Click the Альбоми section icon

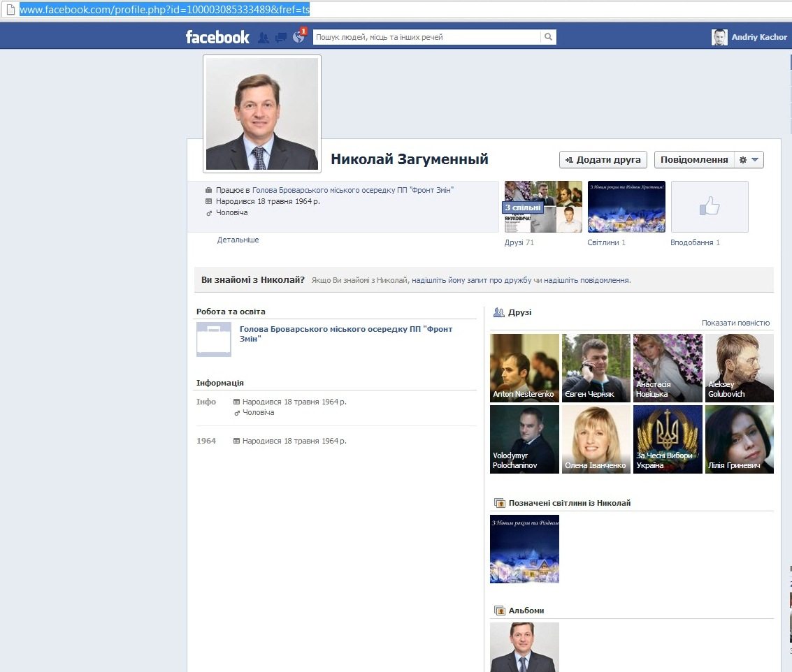(x=499, y=611)
